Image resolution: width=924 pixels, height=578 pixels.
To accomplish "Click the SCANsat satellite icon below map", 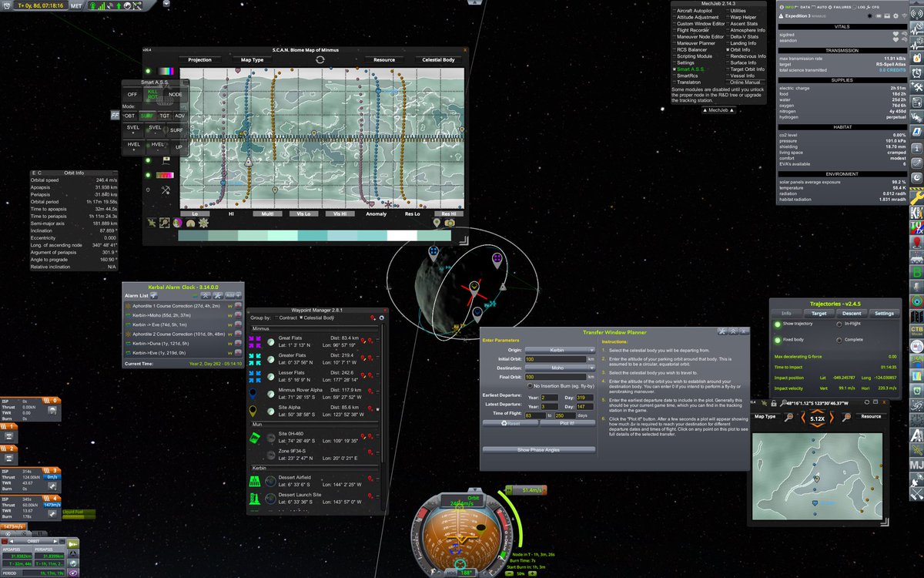I will click(x=152, y=223).
